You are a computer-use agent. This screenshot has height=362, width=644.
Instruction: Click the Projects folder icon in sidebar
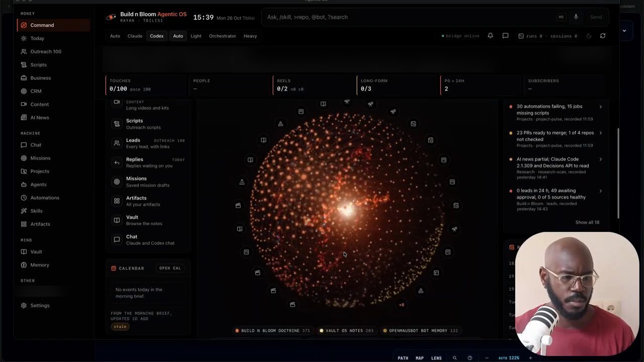tap(24, 171)
